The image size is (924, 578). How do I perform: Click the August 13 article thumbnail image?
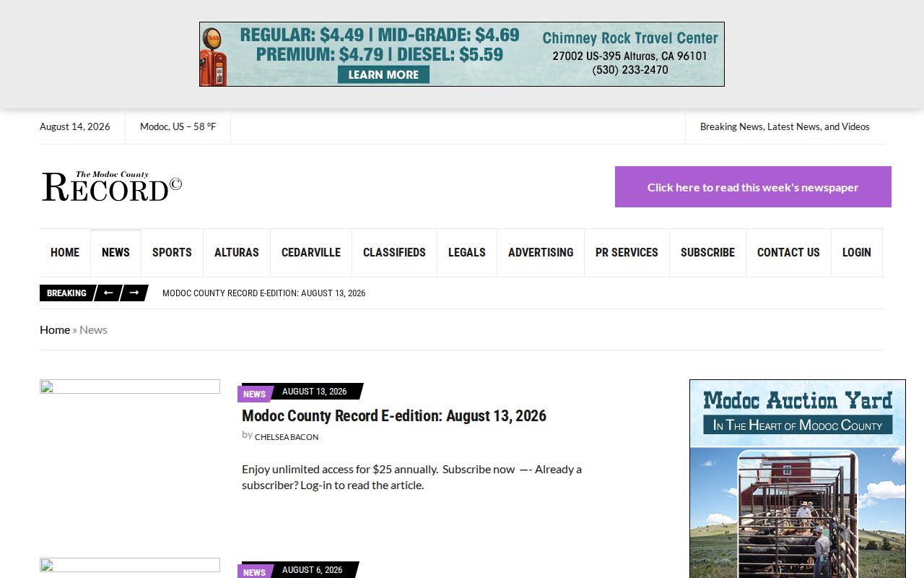pyautogui.click(x=130, y=387)
